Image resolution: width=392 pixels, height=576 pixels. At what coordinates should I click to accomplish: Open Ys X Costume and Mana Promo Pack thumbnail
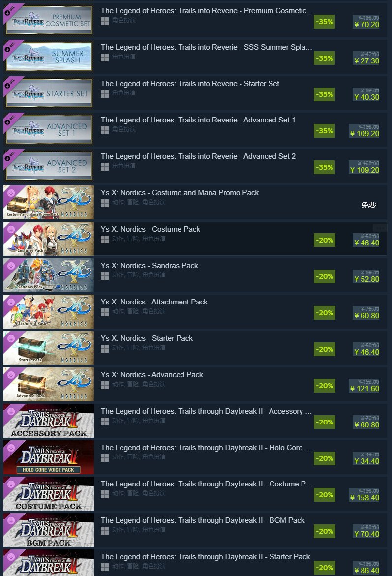pyautogui.click(x=49, y=203)
